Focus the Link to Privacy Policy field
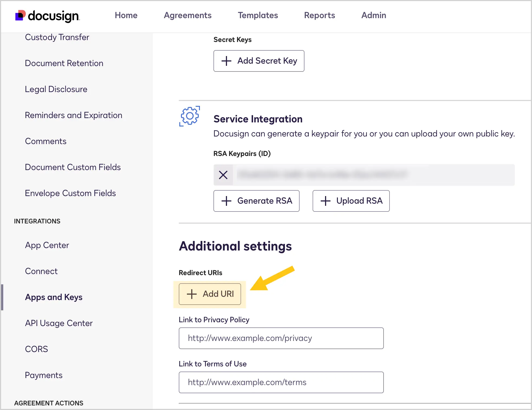 (281, 338)
